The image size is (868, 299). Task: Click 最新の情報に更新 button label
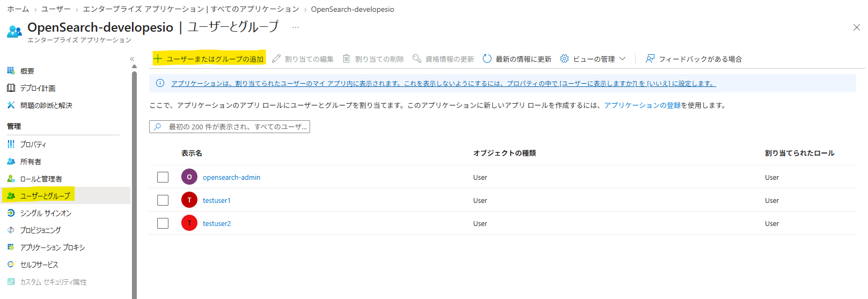[x=523, y=59]
